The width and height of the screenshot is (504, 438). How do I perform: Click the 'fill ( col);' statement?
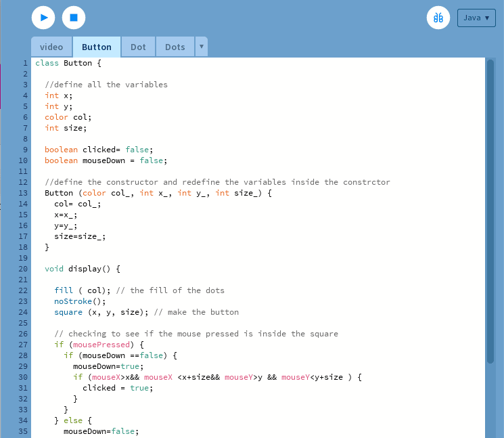point(83,290)
